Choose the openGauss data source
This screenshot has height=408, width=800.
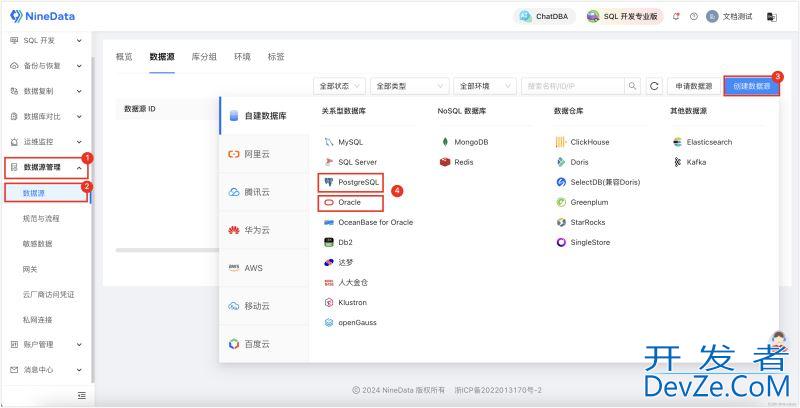[351, 323]
